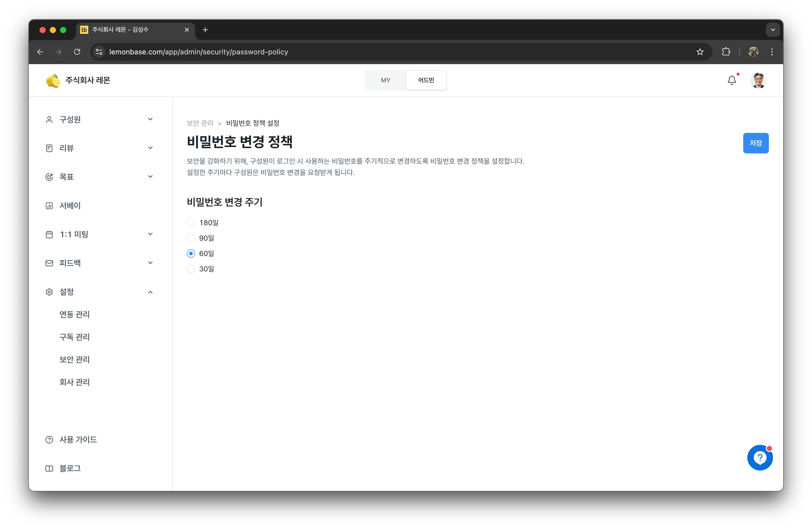Click the lemon company logo

point(53,80)
